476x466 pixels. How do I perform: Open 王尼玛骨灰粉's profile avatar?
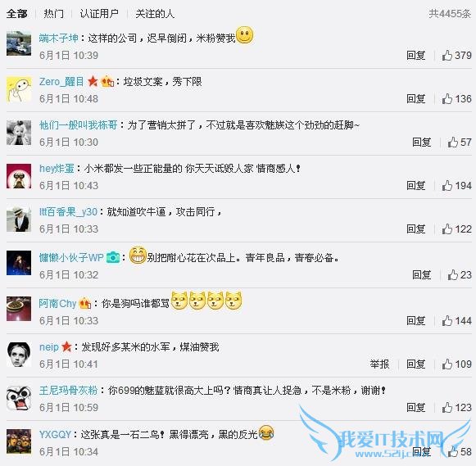[19, 398]
